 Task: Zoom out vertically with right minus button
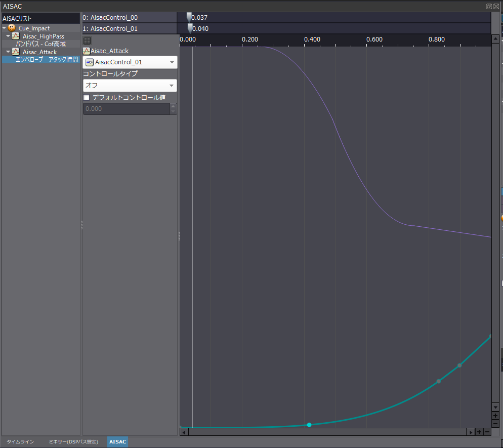point(495,424)
